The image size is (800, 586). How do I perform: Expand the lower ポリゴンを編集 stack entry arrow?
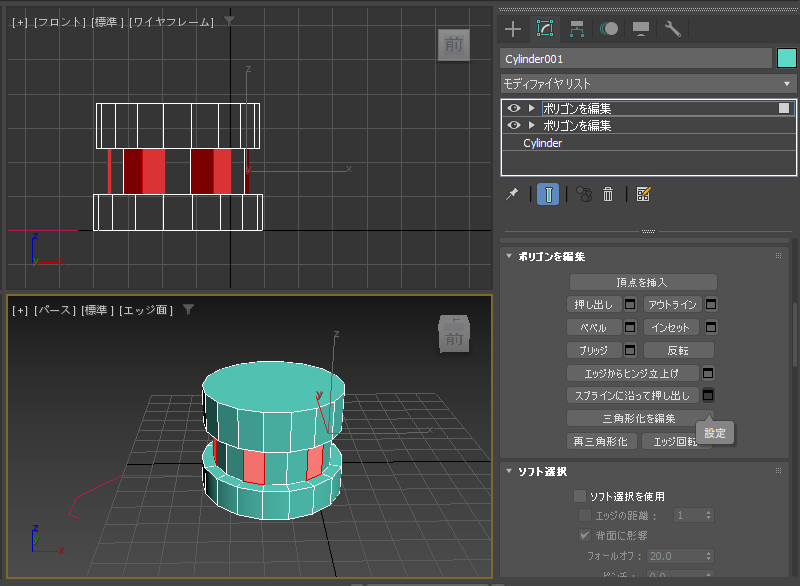pos(532,125)
